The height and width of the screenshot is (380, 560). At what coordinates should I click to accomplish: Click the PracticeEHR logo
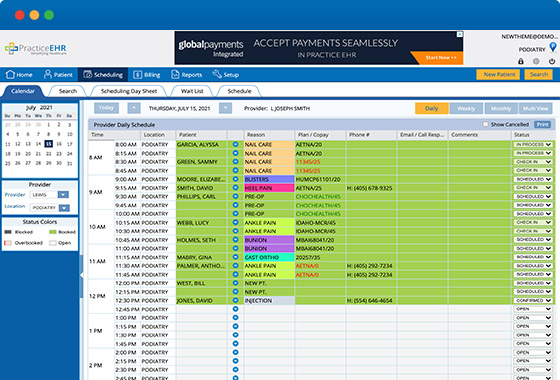(36, 49)
